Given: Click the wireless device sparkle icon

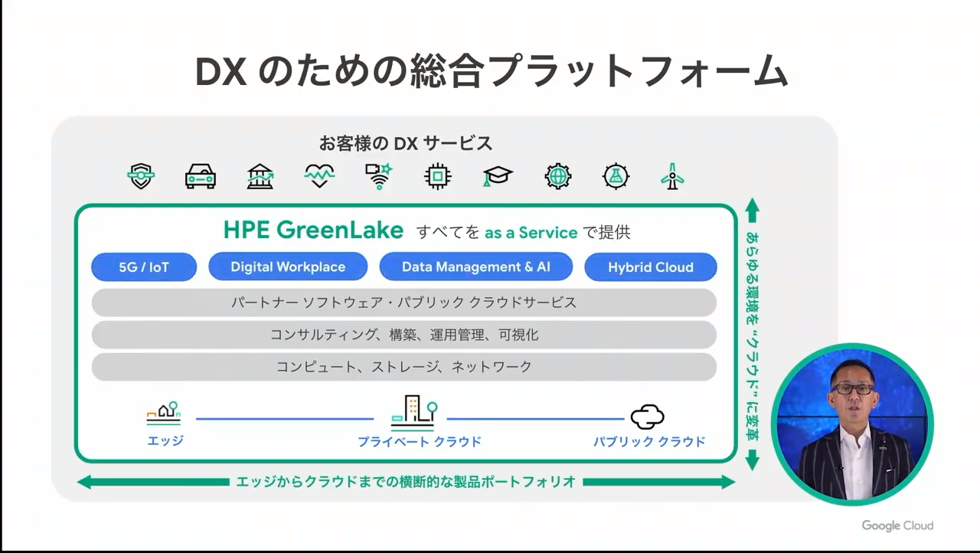Looking at the screenshot, I should point(378,177).
